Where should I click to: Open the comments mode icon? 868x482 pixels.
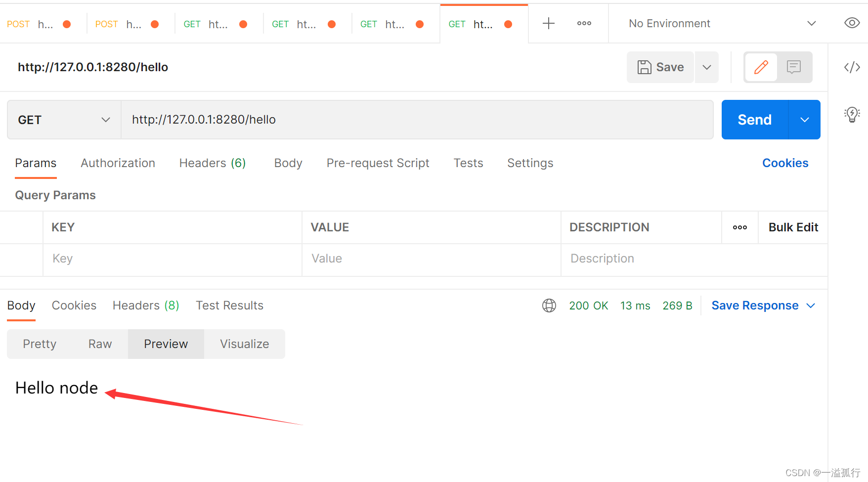coord(794,67)
